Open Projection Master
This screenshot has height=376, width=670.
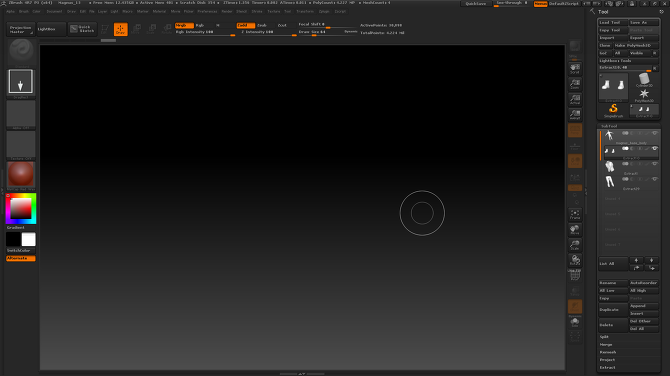pyautogui.click(x=21, y=29)
